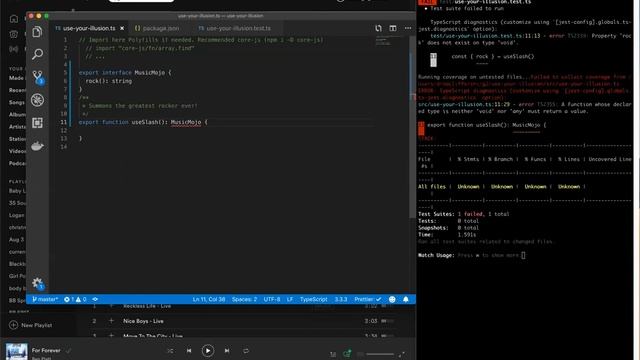Click the master branch in status bar
Screen dimensions: 640x360
tap(45, 299)
